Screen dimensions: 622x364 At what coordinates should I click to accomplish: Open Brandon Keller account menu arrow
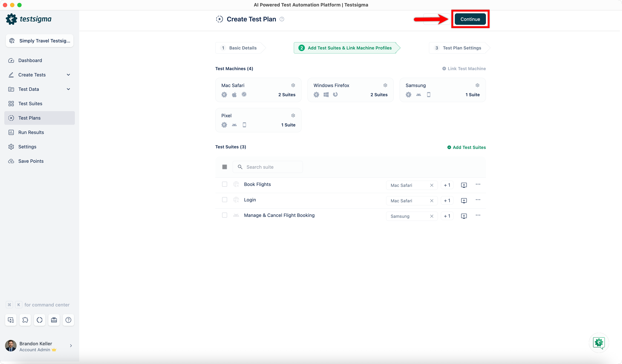71,346
